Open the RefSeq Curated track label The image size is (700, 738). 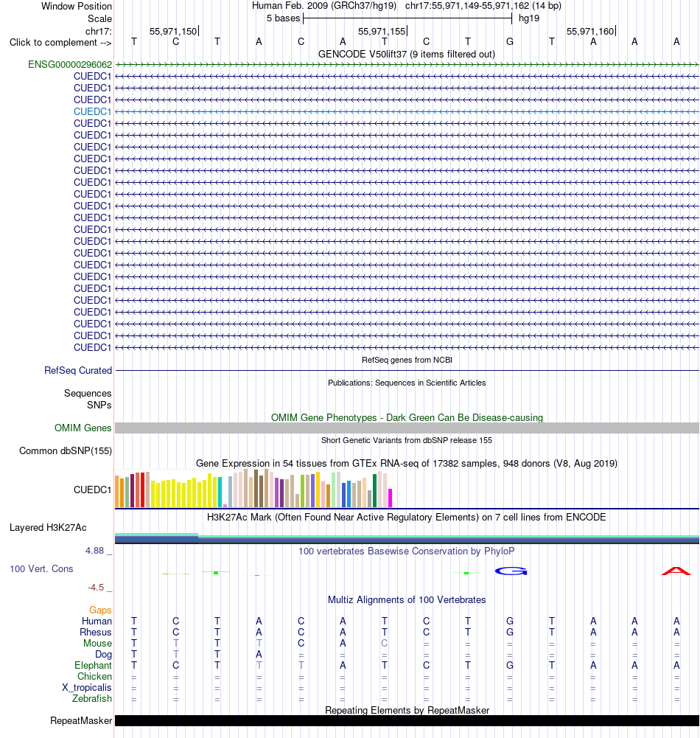tap(78, 370)
